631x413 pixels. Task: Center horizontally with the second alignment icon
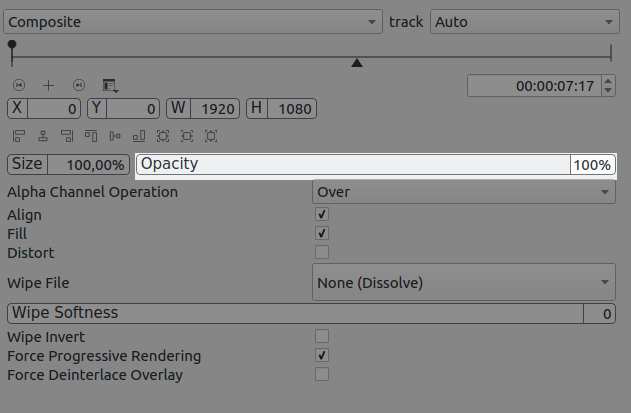tap(43, 136)
